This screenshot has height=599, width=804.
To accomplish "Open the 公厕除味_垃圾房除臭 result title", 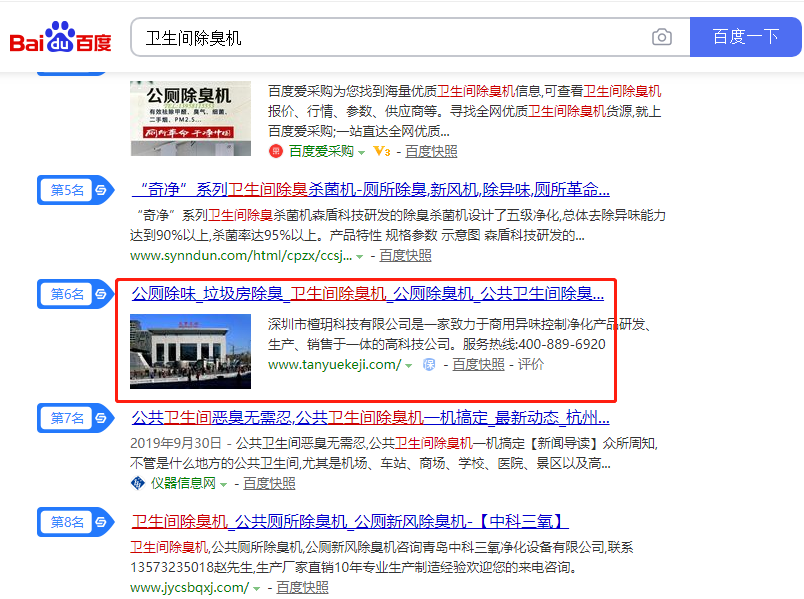I will (368, 294).
